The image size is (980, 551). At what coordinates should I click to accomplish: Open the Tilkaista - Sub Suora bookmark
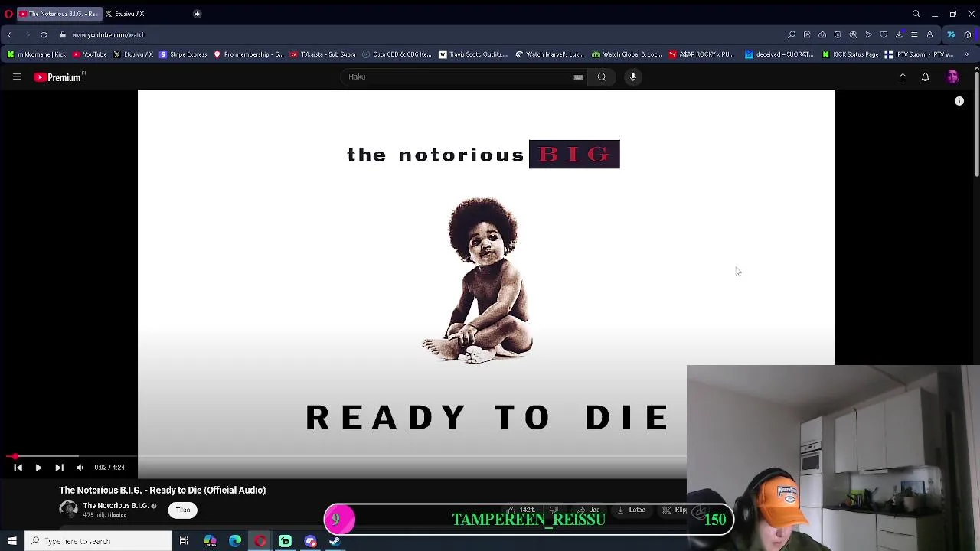click(322, 54)
